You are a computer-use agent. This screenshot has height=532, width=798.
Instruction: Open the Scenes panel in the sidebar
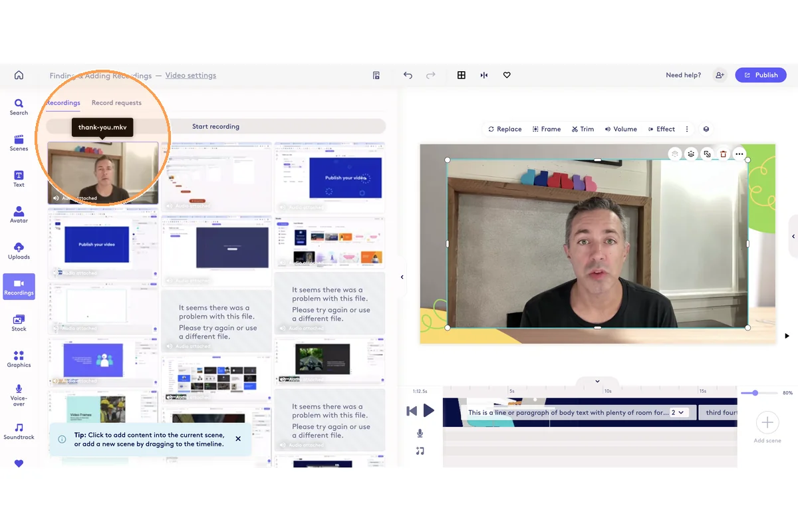(19, 142)
